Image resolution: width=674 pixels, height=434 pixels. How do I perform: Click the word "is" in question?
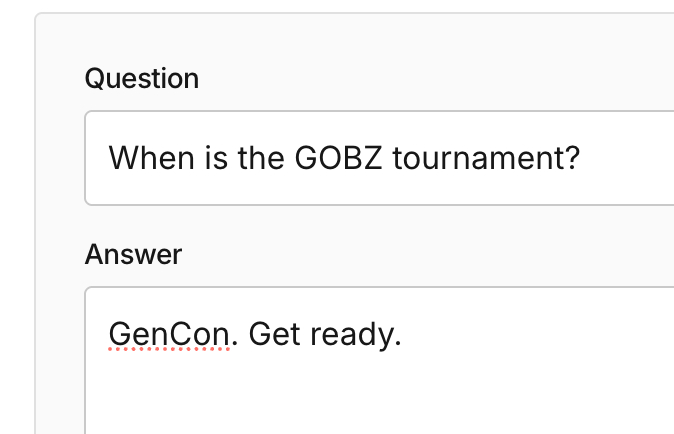pyautogui.click(x=192, y=158)
